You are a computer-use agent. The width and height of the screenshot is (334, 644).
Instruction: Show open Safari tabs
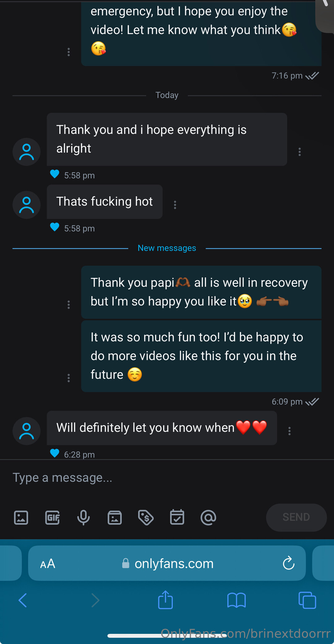tap(307, 600)
